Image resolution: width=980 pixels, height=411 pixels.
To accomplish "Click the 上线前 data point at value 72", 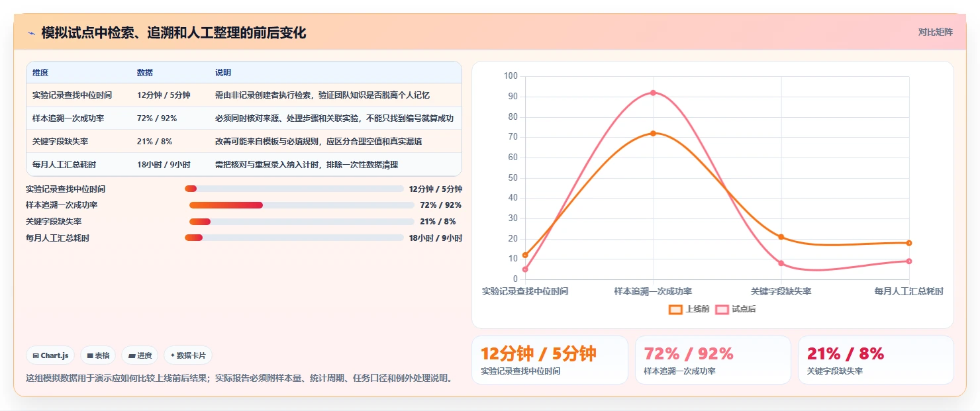I will click(653, 133).
